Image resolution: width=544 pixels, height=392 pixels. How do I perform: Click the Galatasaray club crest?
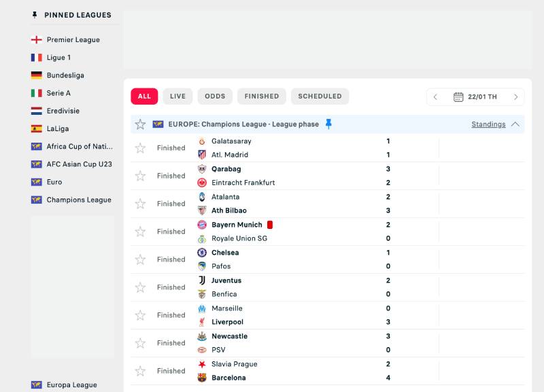202,141
